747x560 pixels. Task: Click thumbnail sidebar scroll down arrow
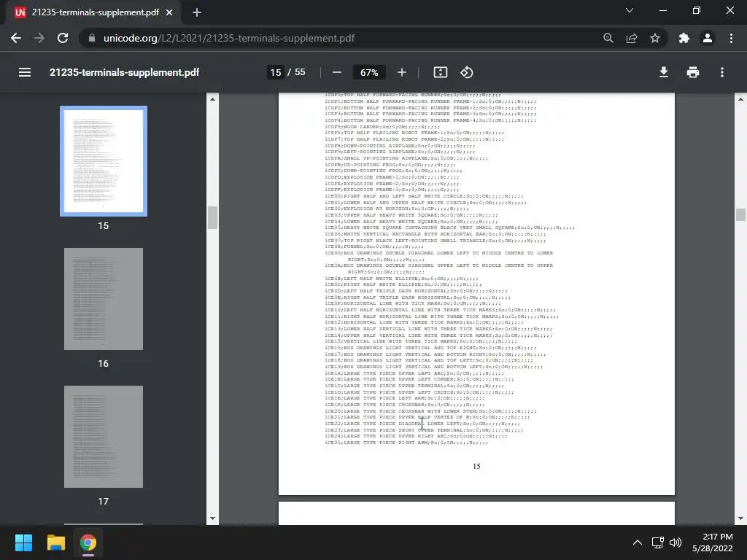pyautogui.click(x=212, y=518)
